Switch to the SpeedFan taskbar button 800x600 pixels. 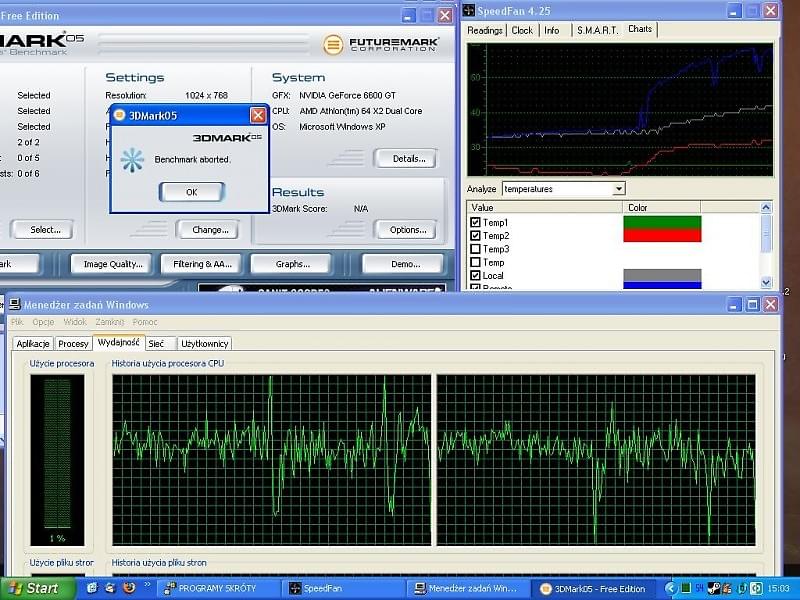343,588
